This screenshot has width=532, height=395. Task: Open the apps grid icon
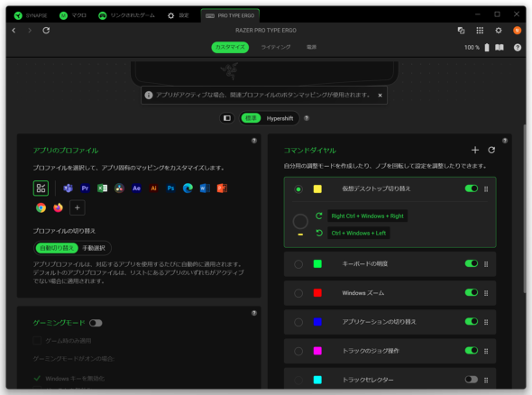(x=480, y=31)
